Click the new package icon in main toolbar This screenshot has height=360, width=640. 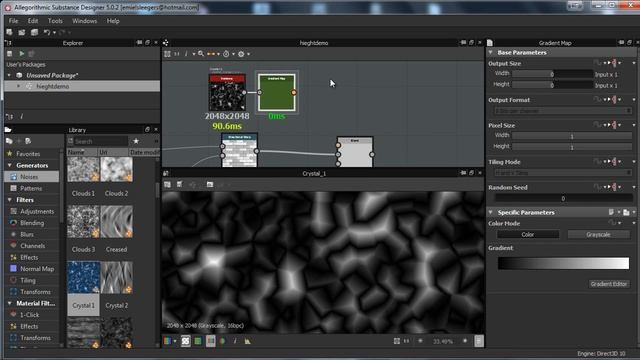coord(9,32)
